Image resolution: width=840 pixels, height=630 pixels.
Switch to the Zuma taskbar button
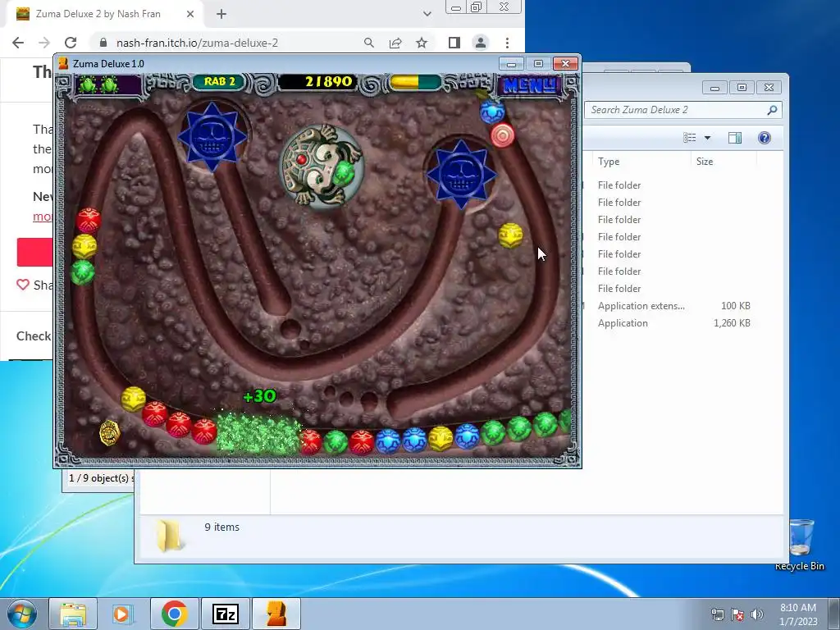[x=276, y=614]
